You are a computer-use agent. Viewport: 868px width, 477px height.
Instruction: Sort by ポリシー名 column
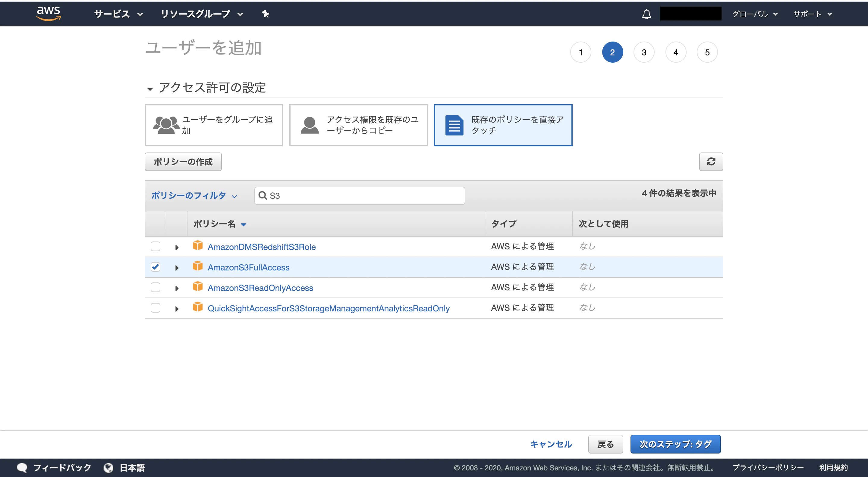pyautogui.click(x=220, y=224)
